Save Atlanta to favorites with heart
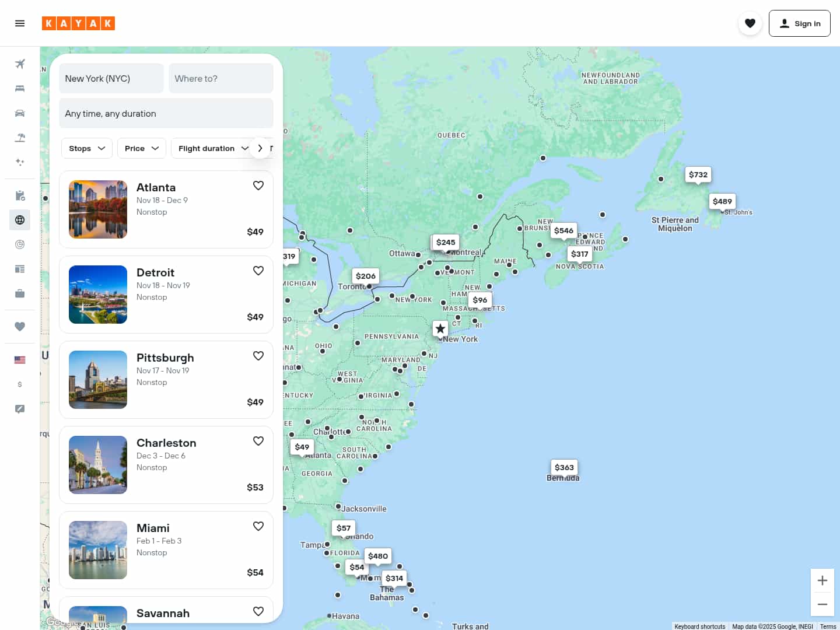 [x=258, y=185]
